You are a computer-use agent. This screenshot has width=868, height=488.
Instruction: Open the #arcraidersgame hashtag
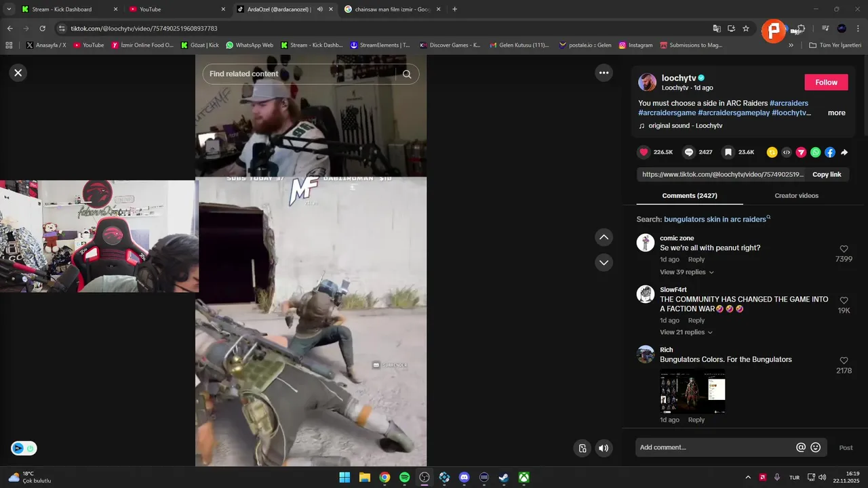(667, 113)
